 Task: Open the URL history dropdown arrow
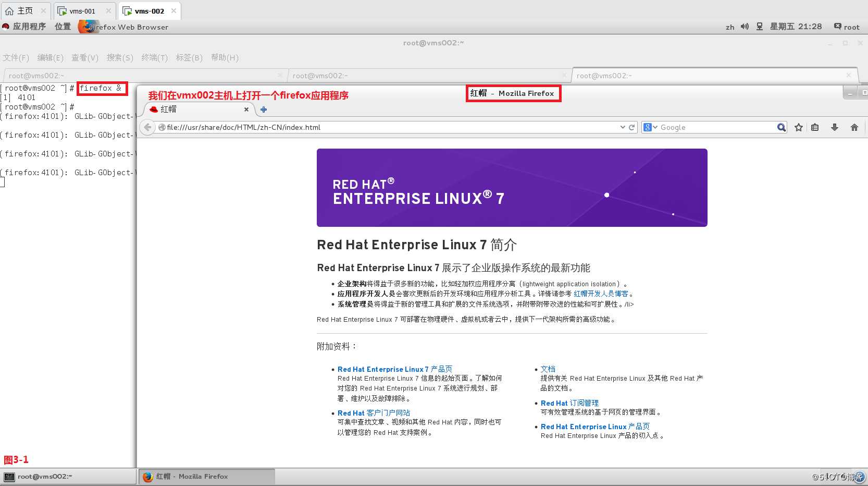click(x=623, y=127)
